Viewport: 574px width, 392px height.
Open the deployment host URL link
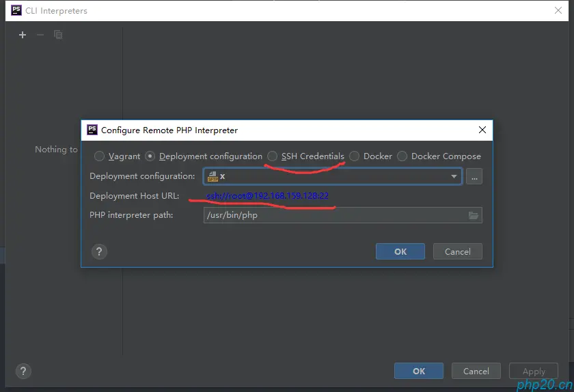(267, 196)
